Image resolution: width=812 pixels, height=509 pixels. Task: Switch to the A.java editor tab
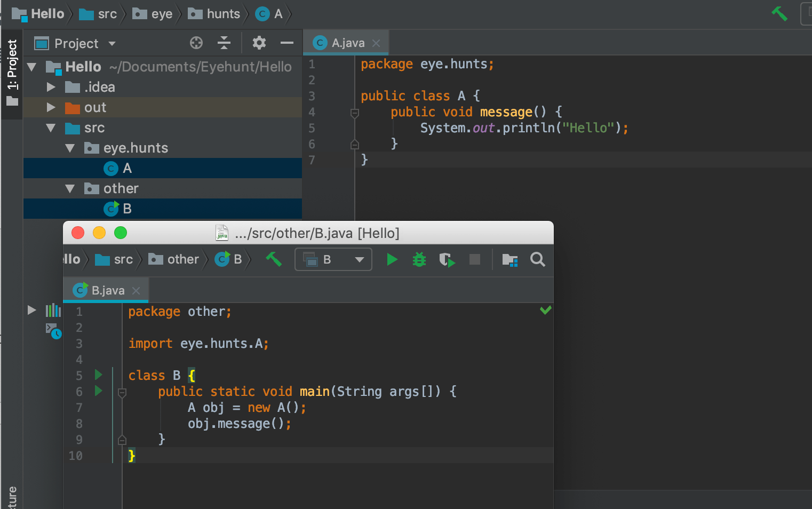click(x=346, y=43)
